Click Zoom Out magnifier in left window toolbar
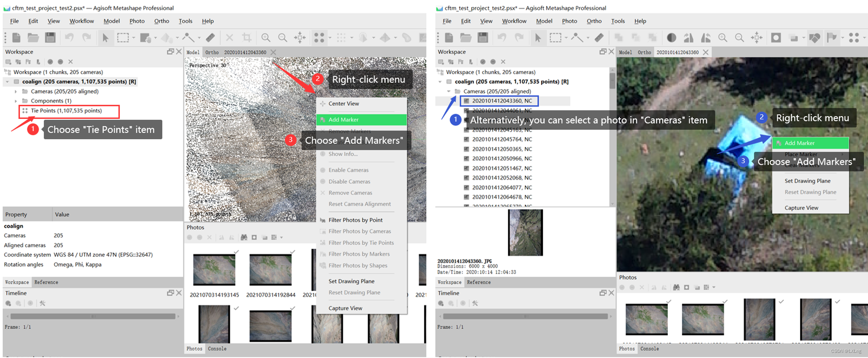Viewport: 868px width, 358px height. (283, 38)
